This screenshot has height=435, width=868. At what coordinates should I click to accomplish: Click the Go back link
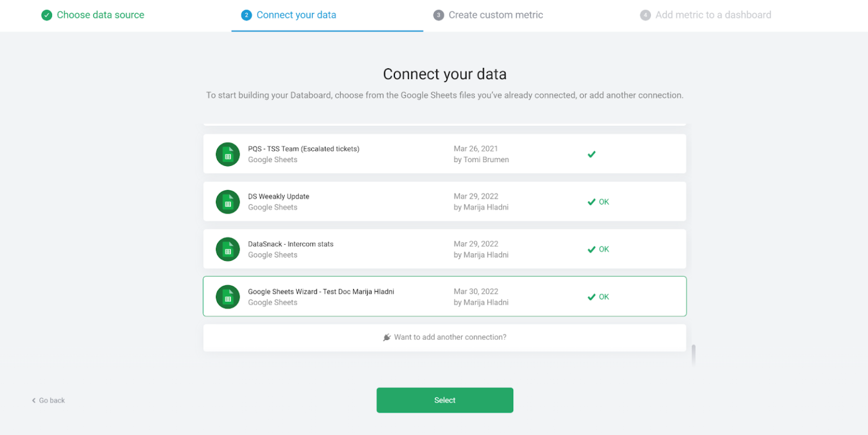pos(49,400)
